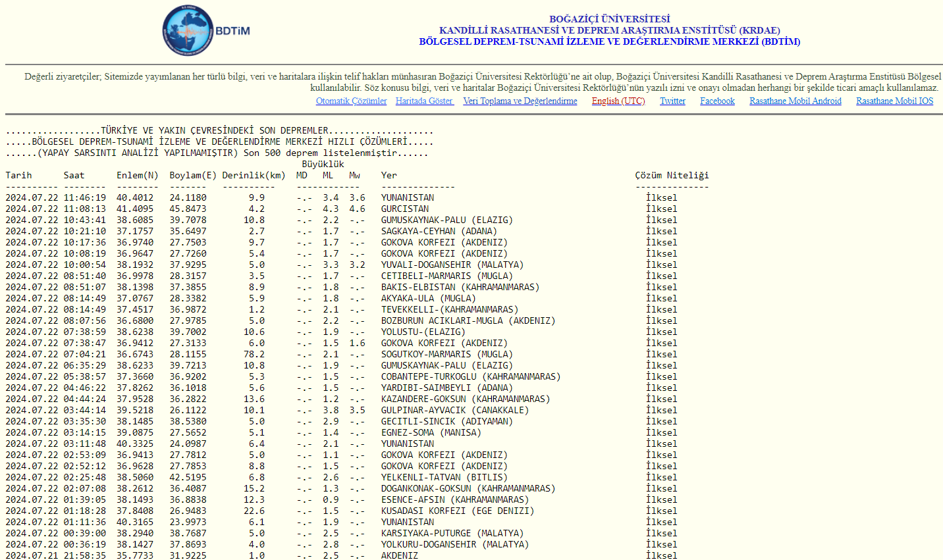Open the Facebook link

click(717, 101)
